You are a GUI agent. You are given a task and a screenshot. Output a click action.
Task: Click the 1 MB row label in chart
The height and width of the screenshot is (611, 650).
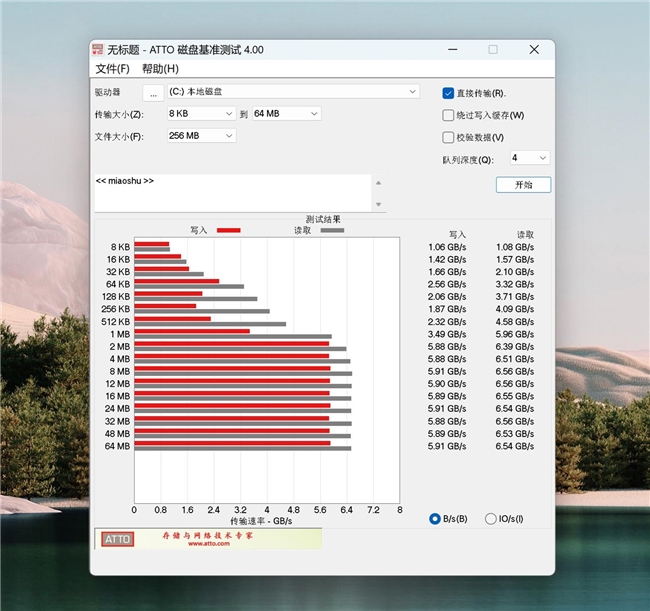click(120, 334)
